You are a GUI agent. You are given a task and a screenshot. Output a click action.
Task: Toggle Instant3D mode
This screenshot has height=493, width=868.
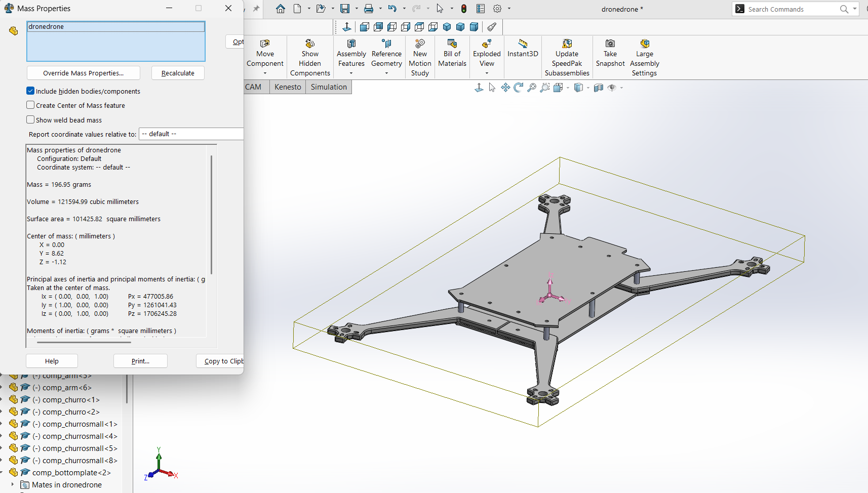click(x=523, y=44)
